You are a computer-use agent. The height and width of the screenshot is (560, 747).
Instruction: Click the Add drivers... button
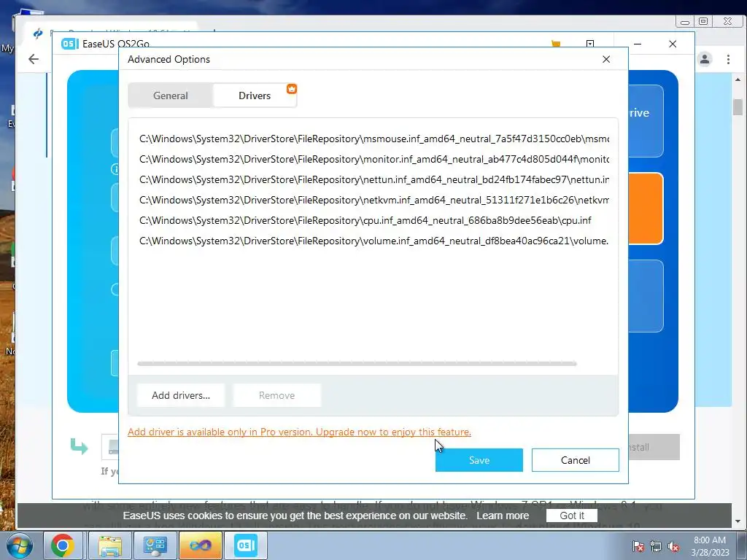181,395
